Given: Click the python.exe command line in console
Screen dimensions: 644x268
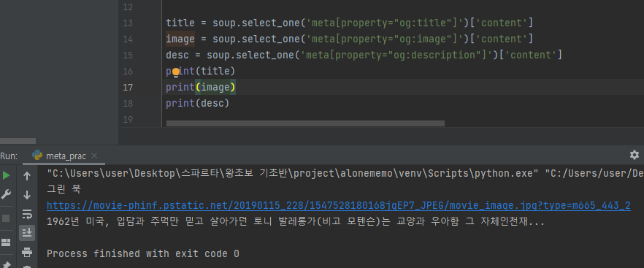Looking at the screenshot, I should (345, 174).
